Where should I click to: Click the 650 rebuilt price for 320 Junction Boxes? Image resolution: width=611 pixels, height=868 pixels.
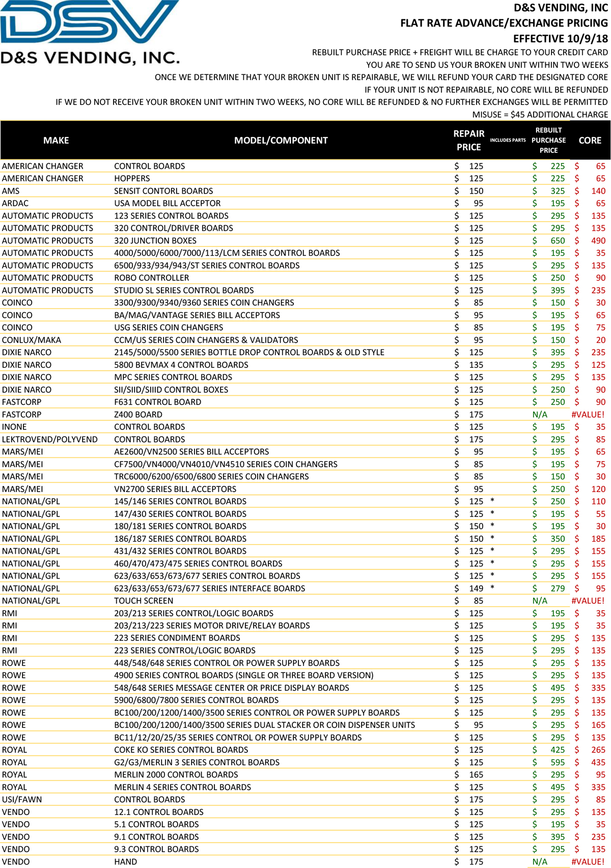(558, 240)
